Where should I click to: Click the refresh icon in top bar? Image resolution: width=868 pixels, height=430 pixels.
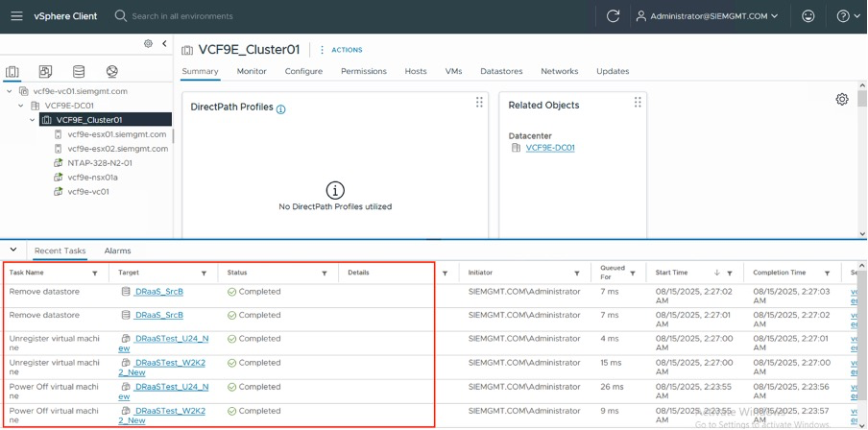tap(613, 16)
